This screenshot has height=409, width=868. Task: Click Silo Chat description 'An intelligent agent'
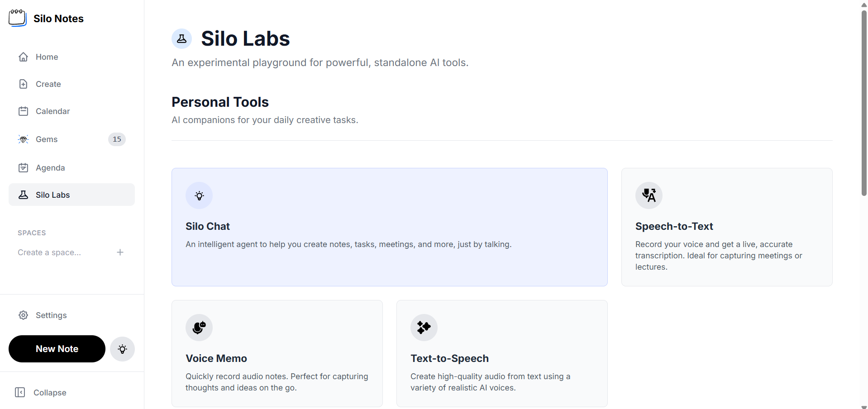pos(348,244)
